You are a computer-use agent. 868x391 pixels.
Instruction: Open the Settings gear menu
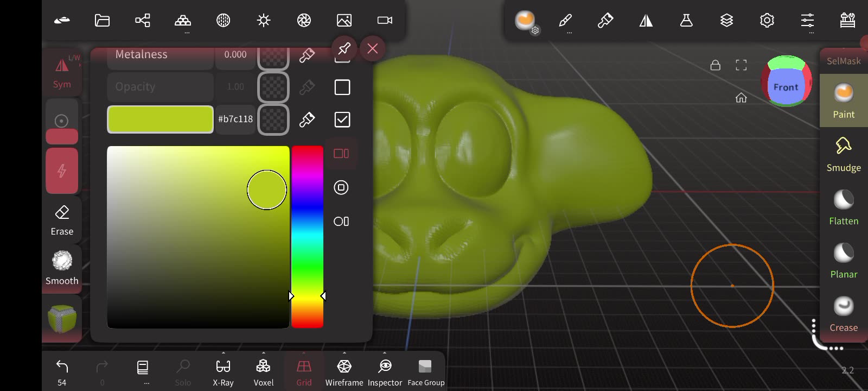coord(767,21)
